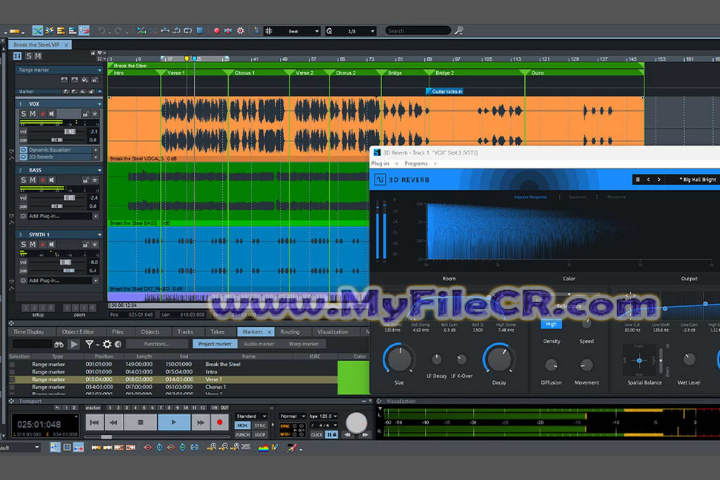Adjust the VOX volume fader
The image size is (720, 480).
(x=70, y=132)
